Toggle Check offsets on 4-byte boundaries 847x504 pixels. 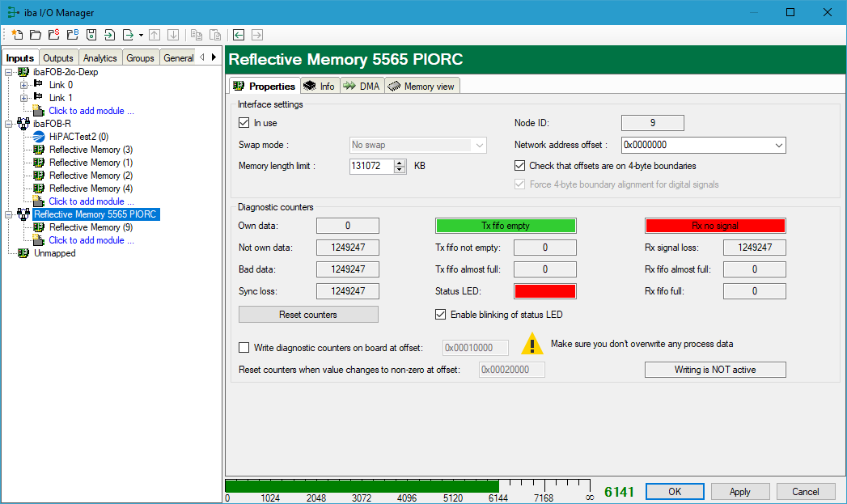[520, 166]
